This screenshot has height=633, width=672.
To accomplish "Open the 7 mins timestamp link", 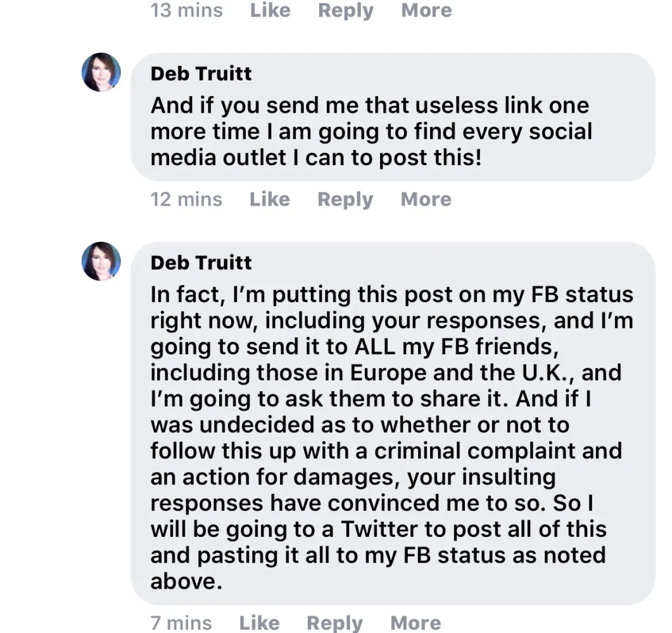I will point(180,623).
